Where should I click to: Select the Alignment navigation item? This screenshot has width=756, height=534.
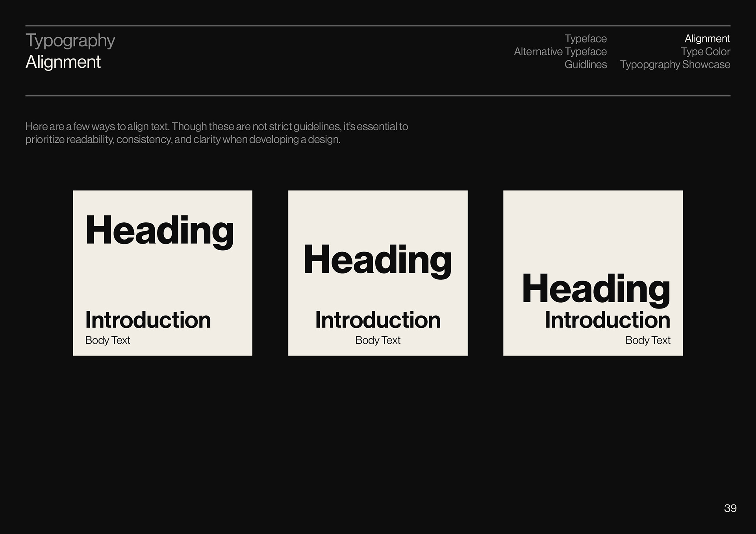[x=707, y=39]
